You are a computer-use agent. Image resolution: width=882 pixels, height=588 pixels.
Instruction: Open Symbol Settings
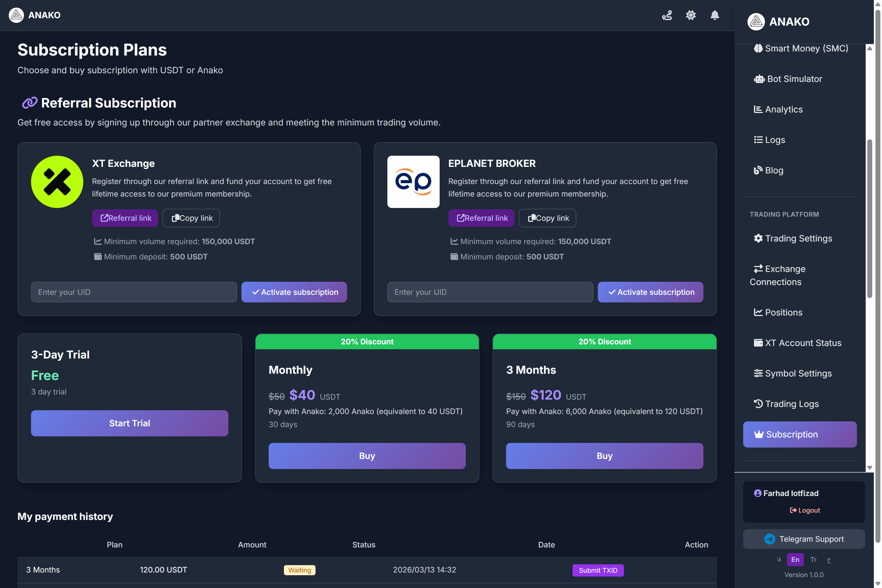coord(792,373)
